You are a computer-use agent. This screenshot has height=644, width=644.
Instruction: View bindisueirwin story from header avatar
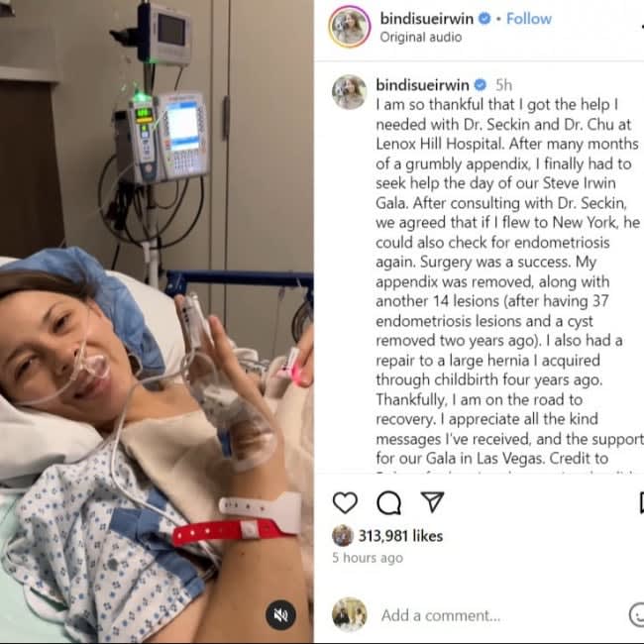[x=350, y=27]
